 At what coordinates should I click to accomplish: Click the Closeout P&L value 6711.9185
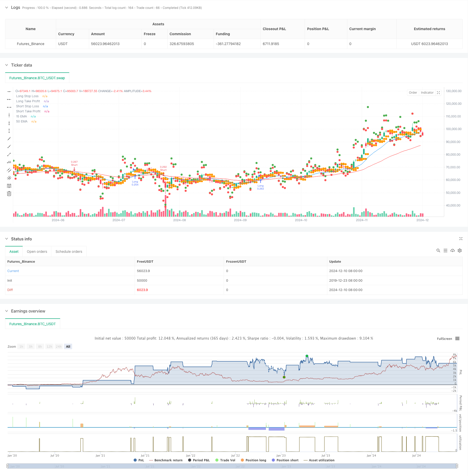pyautogui.click(x=271, y=44)
